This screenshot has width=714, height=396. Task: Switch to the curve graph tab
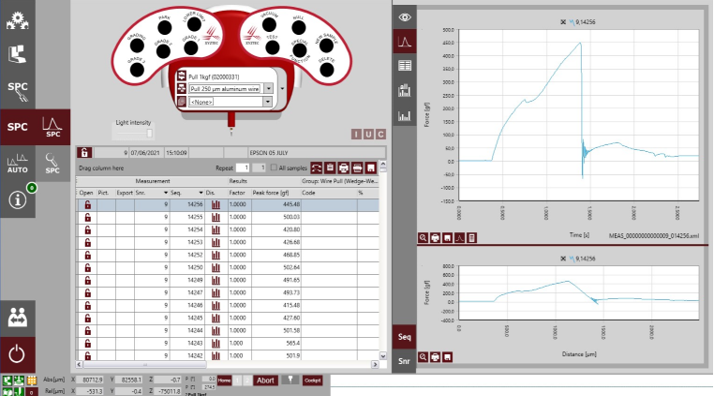404,42
